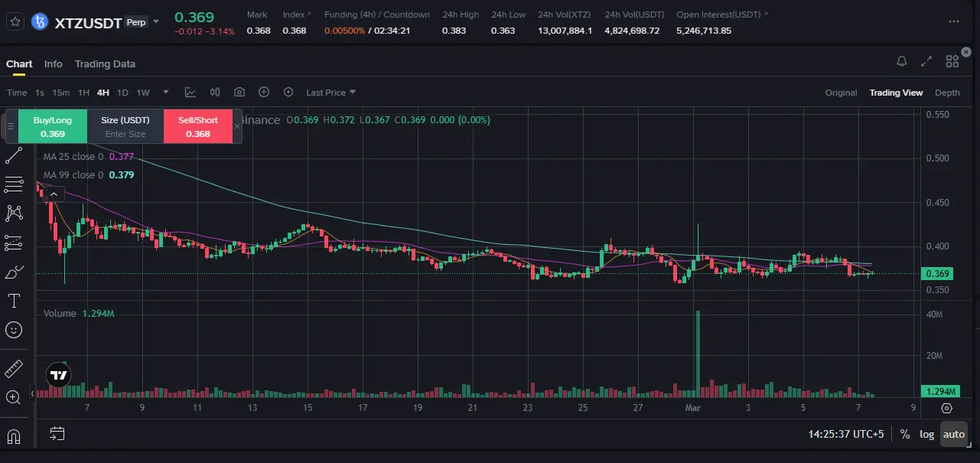Switch to Depth chart view
Screen dimensions: 980x463
947,93
